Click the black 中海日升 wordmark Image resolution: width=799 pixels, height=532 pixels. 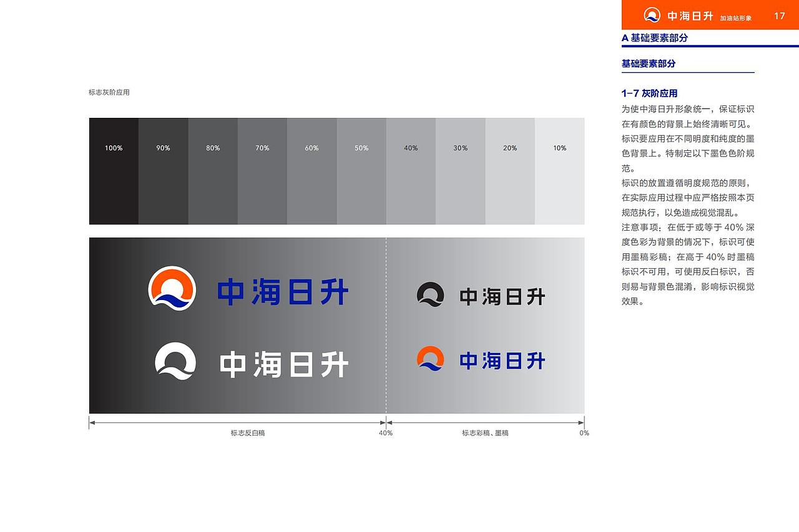502,296
